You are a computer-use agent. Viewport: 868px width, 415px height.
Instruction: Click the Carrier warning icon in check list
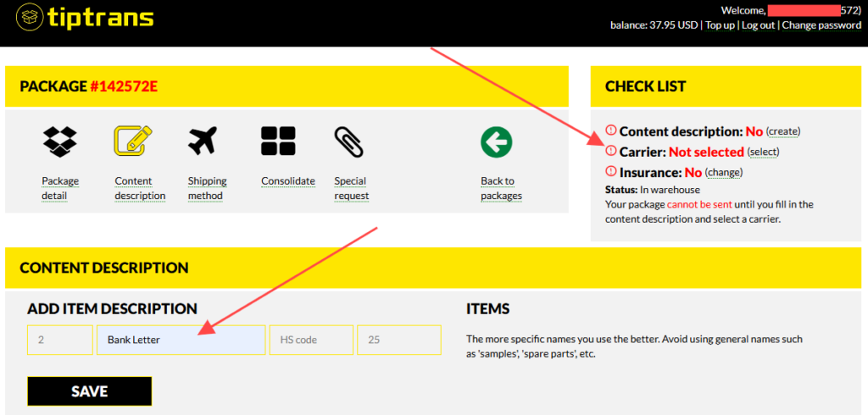tap(610, 151)
